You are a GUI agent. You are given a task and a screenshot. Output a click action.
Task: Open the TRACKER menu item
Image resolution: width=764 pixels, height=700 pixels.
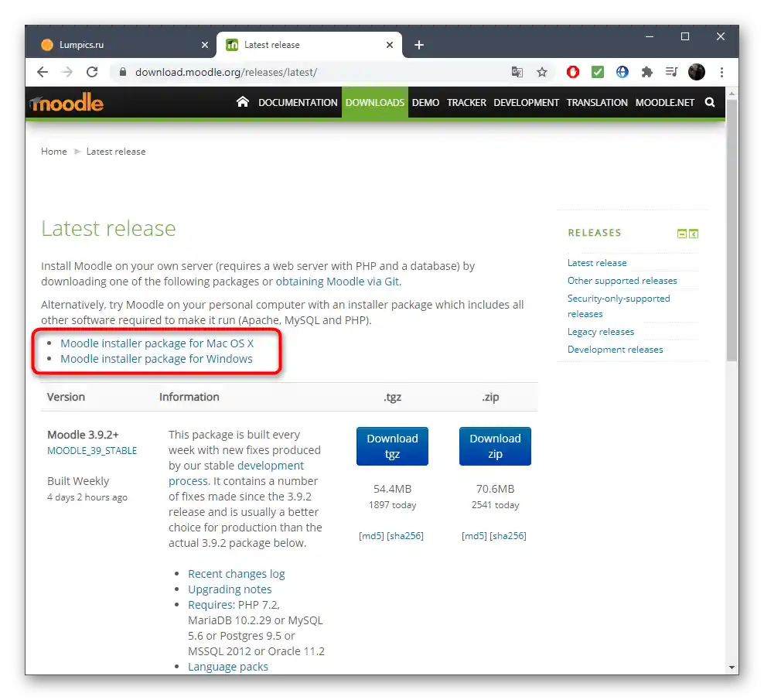coord(466,102)
